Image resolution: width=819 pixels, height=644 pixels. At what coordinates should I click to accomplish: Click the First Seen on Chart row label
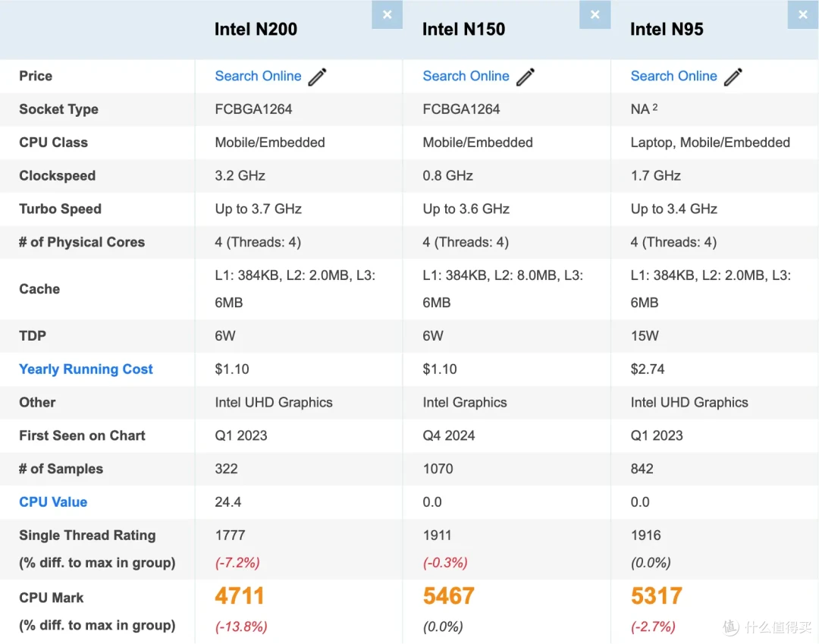click(x=82, y=435)
